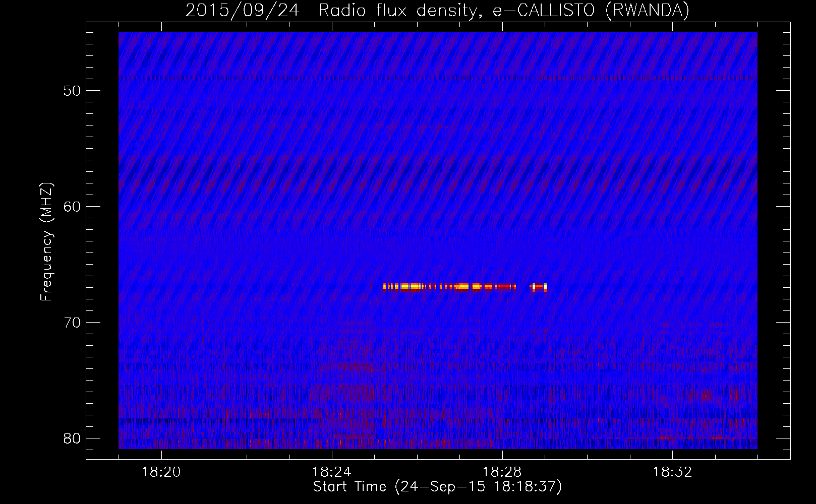Click the 18:20 time tick label
The image size is (816, 504).
click(x=161, y=472)
